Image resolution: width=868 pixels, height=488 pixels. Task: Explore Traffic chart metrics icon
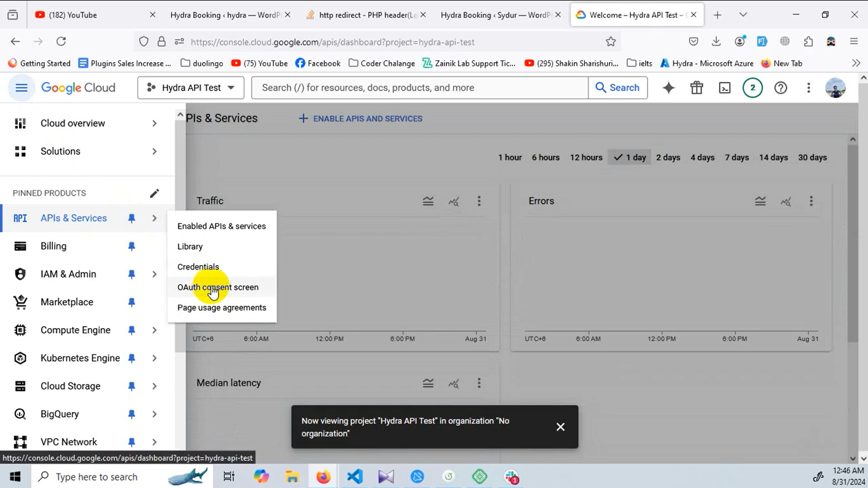[454, 201]
